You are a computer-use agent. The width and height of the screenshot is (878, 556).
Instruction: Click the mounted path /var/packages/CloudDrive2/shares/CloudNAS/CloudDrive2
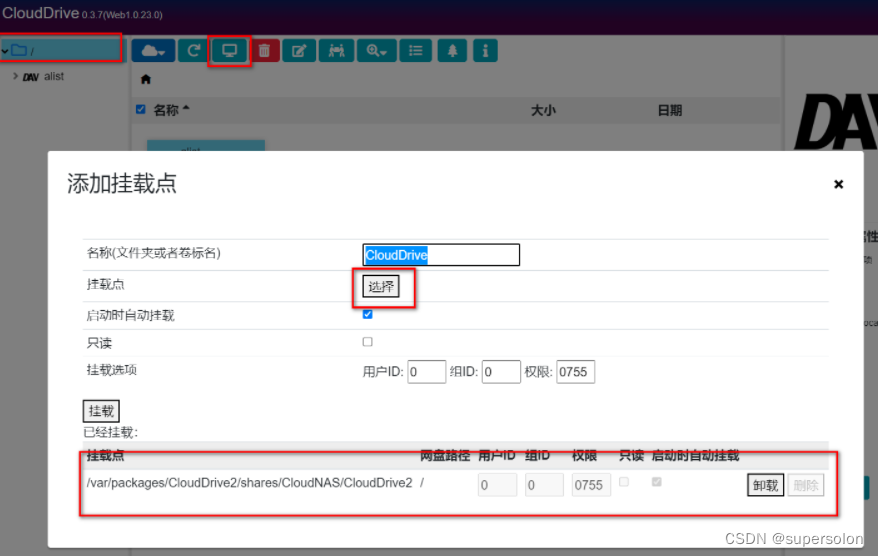click(250, 483)
